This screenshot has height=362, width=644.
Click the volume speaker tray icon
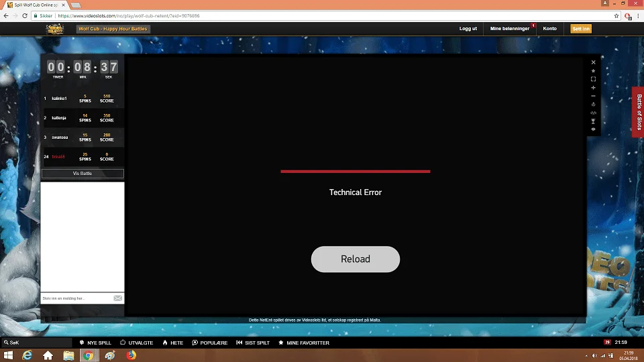[x=594, y=356]
